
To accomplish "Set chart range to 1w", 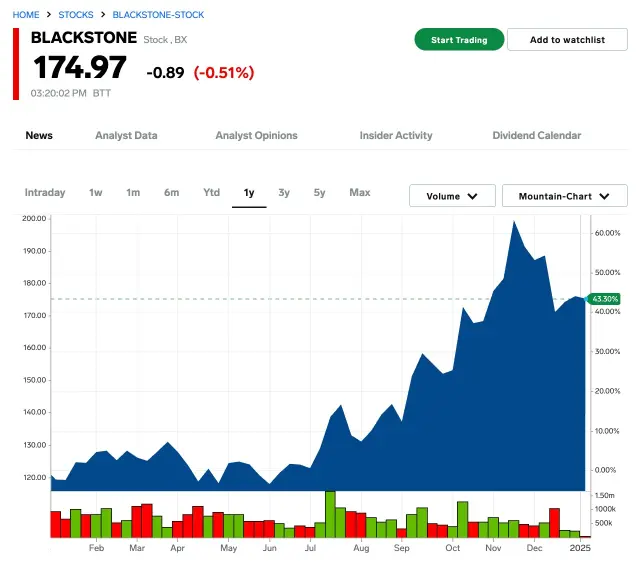I will point(96,193).
